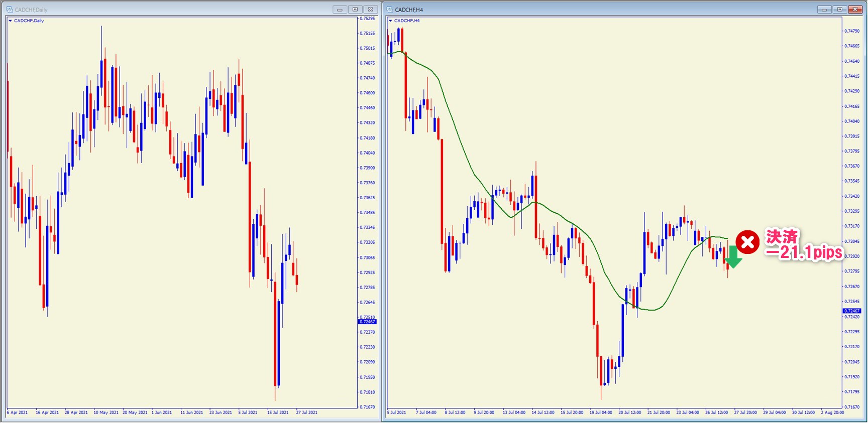Expand the triangle beside CADCHF,H4 chart label
868x423 pixels.
(x=390, y=21)
